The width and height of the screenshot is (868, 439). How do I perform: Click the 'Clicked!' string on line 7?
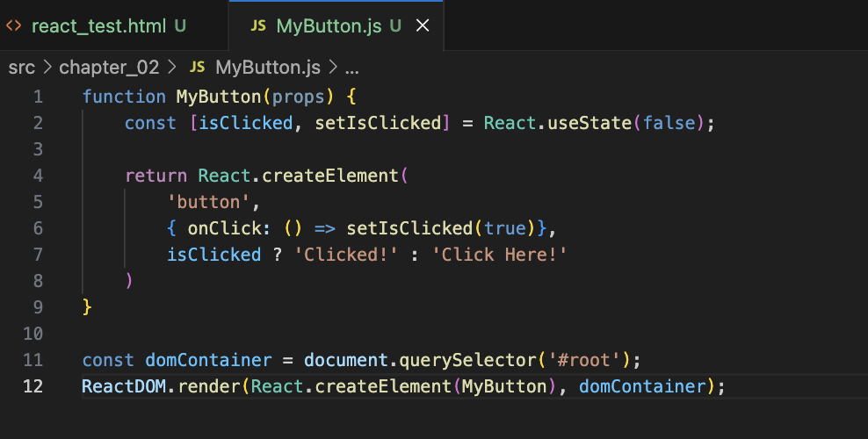tap(345, 255)
